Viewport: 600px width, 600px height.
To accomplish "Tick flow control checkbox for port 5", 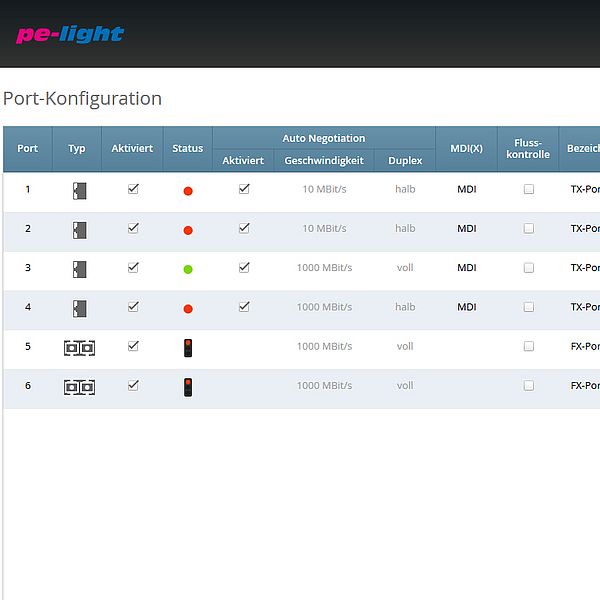I will click(529, 346).
